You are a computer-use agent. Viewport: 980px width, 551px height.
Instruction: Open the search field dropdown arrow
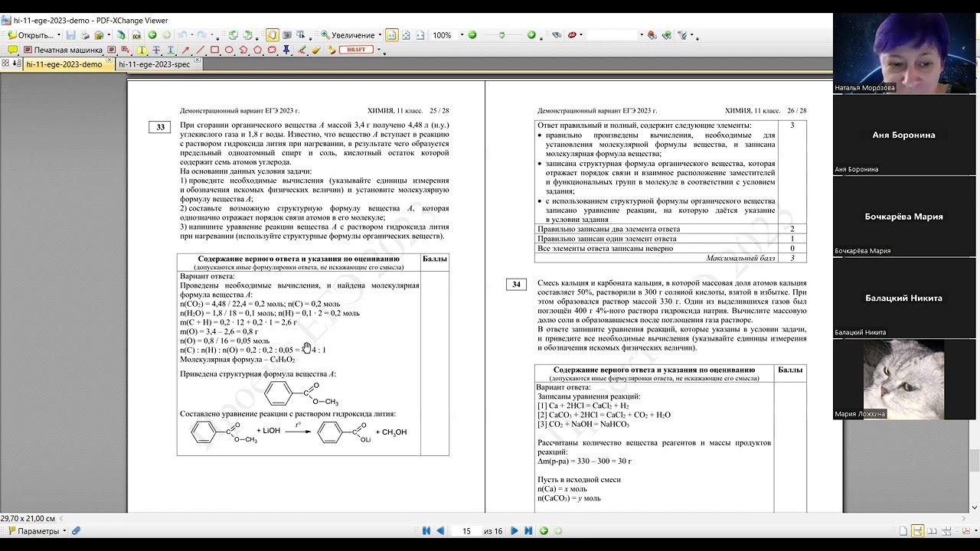click(x=641, y=35)
